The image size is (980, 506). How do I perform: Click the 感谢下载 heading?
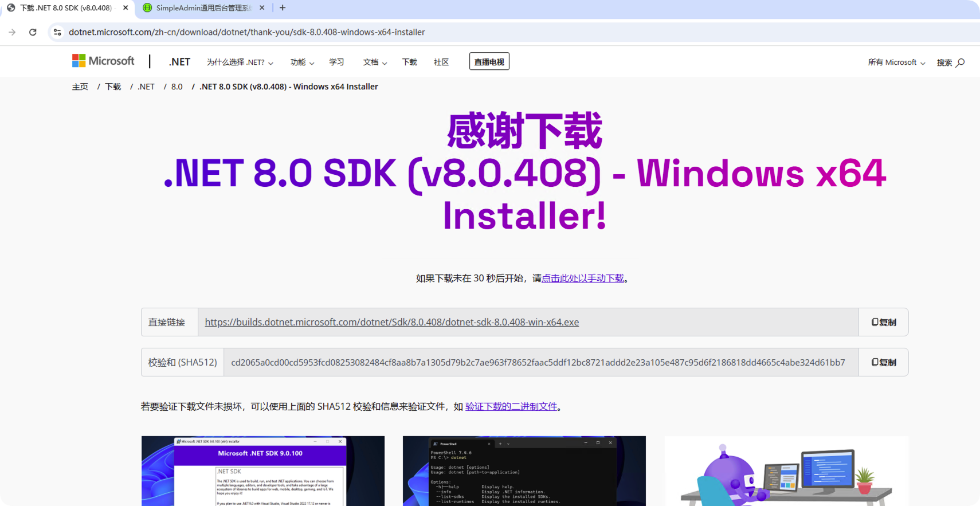pyautogui.click(x=524, y=131)
